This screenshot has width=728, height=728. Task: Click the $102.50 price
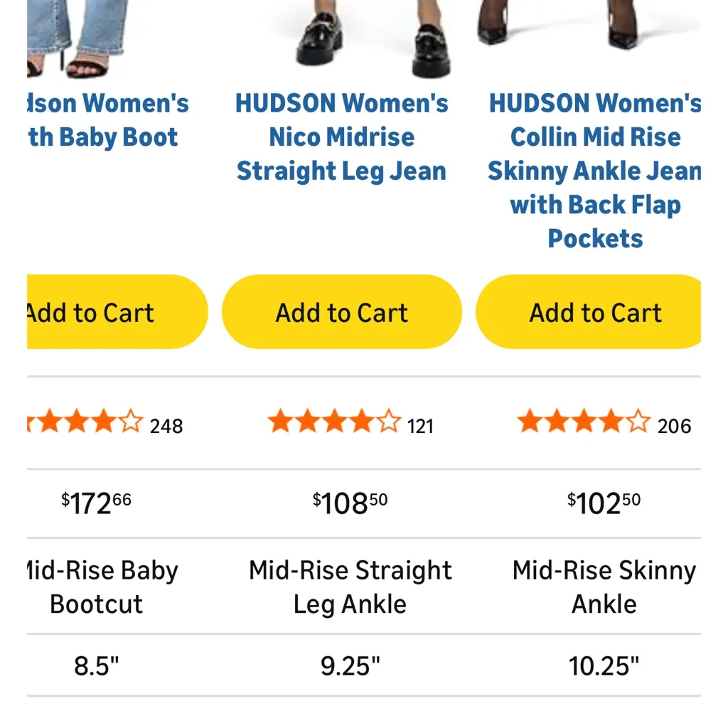604,503
